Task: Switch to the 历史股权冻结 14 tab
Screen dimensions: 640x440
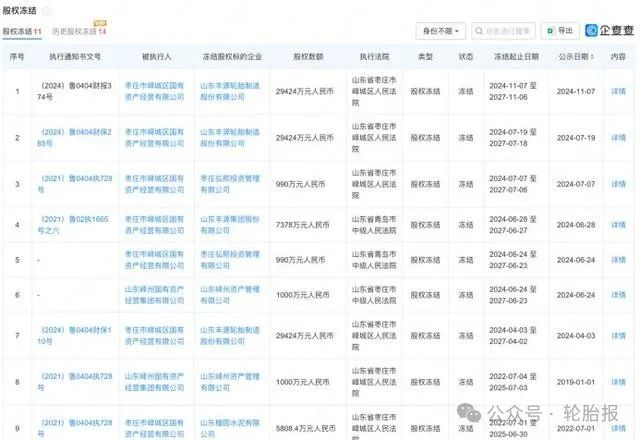Action: [x=79, y=31]
